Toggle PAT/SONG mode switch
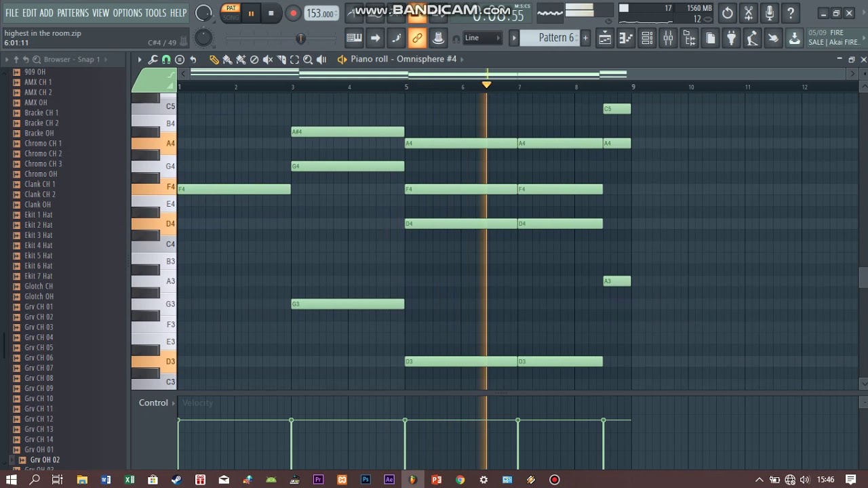Screen dimensions: 868x488 click(x=231, y=13)
